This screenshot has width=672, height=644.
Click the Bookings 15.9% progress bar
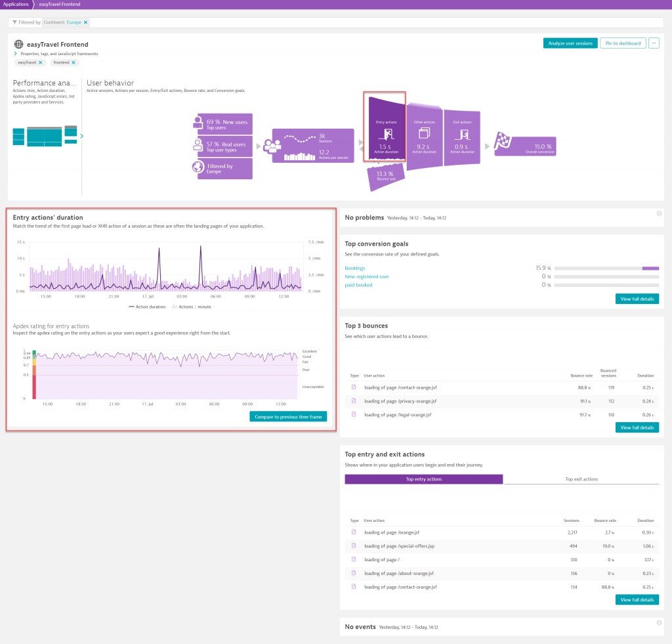click(607, 268)
